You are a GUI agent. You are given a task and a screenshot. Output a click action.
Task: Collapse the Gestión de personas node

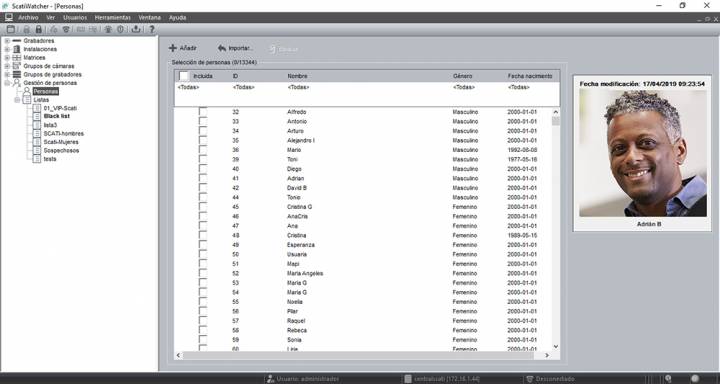[x=7, y=83]
